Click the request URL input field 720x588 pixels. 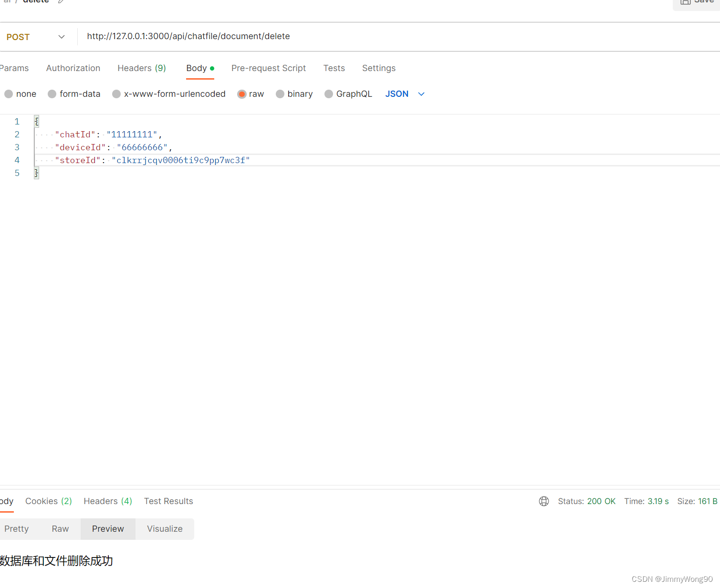coord(398,37)
